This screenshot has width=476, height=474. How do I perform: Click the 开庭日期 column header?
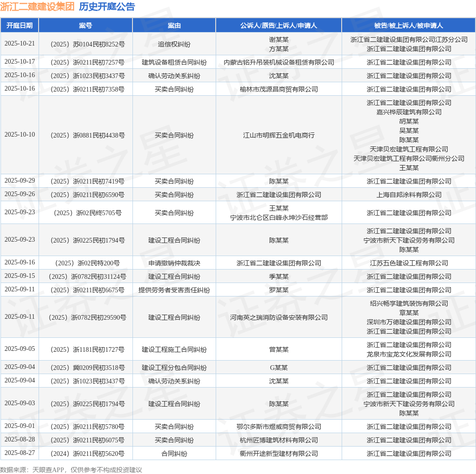[20, 26]
